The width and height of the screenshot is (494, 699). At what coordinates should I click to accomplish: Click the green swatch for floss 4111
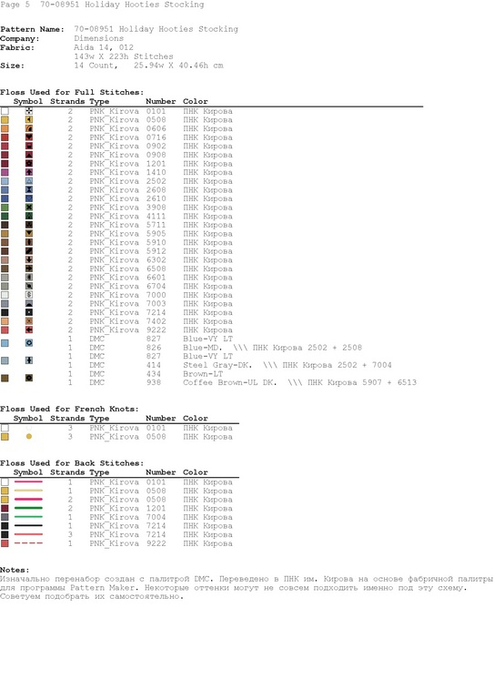pyautogui.click(x=4, y=216)
